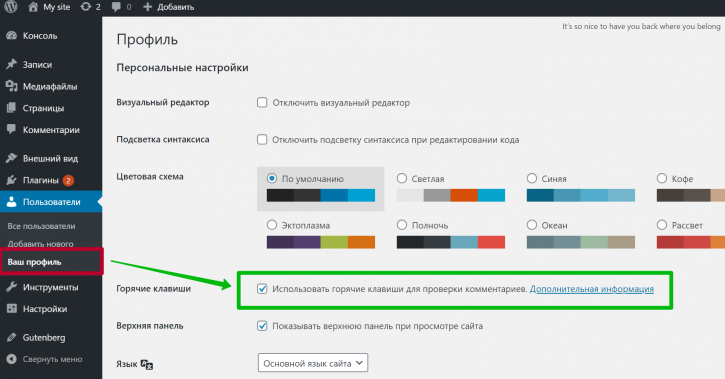Click the Океан color palette strip
This screenshot has height=379, width=725.
tap(580, 242)
